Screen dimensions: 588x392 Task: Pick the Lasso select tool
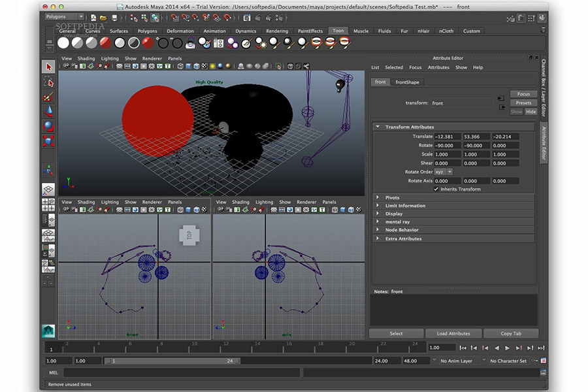pos(49,82)
